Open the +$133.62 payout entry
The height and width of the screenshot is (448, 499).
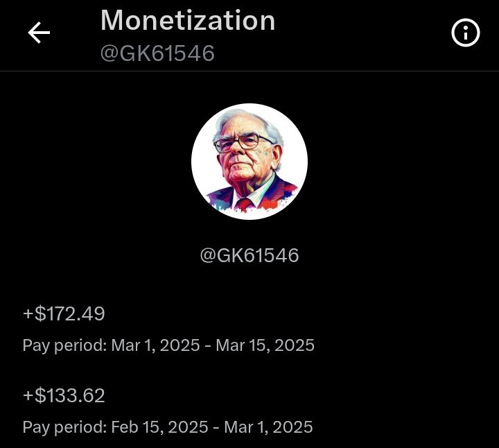click(64, 396)
